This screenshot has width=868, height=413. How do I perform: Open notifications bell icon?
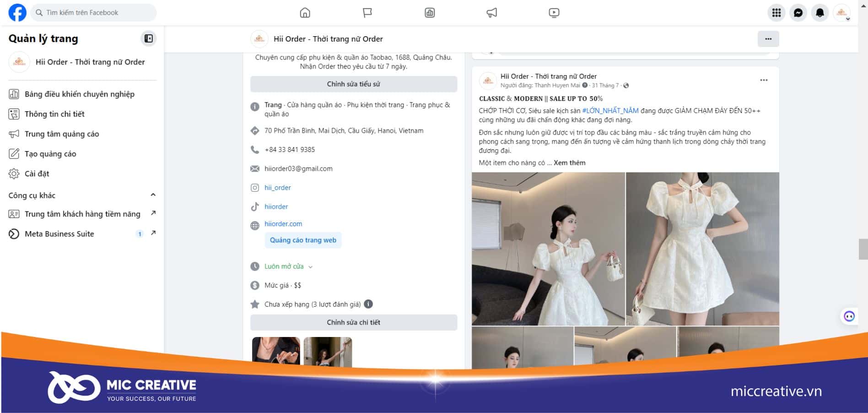[x=820, y=13]
